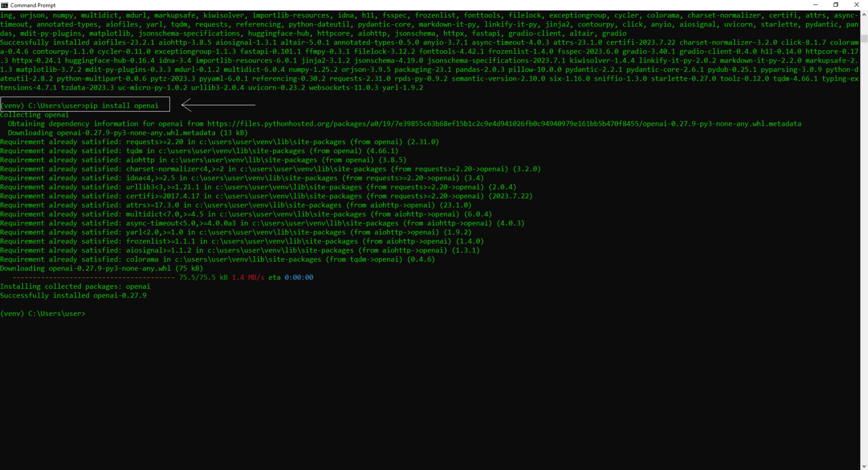Image resolution: width=868 pixels, height=470 pixels.
Task: Click the Installing collected packages: openai line
Action: click(x=75, y=286)
